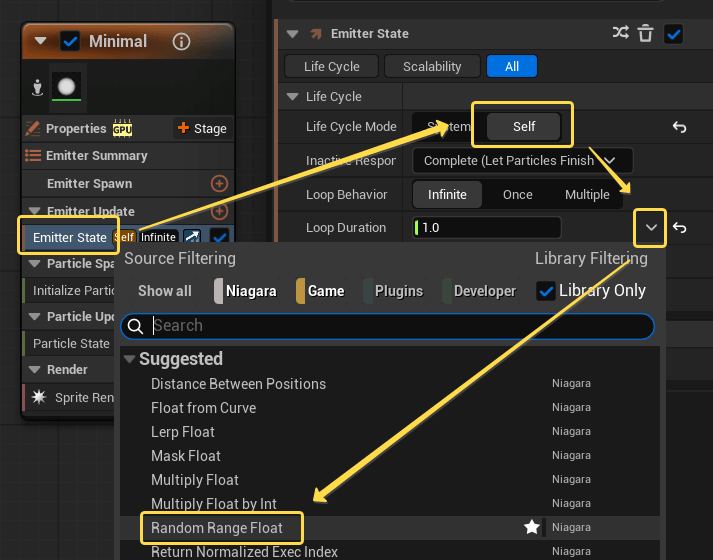Add module to Emitter Spawn group

pyautogui.click(x=219, y=184)
